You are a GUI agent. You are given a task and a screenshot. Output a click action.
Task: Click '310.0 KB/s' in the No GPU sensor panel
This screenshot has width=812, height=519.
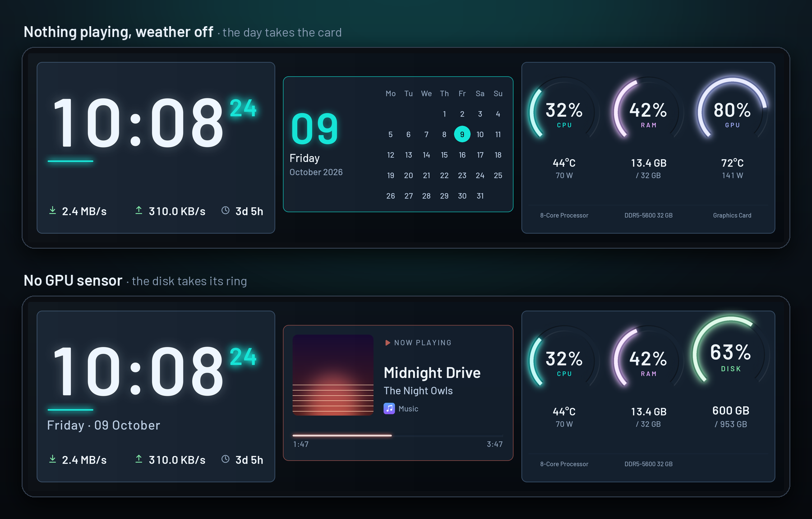pyautogui.click(x=177, y=460)
